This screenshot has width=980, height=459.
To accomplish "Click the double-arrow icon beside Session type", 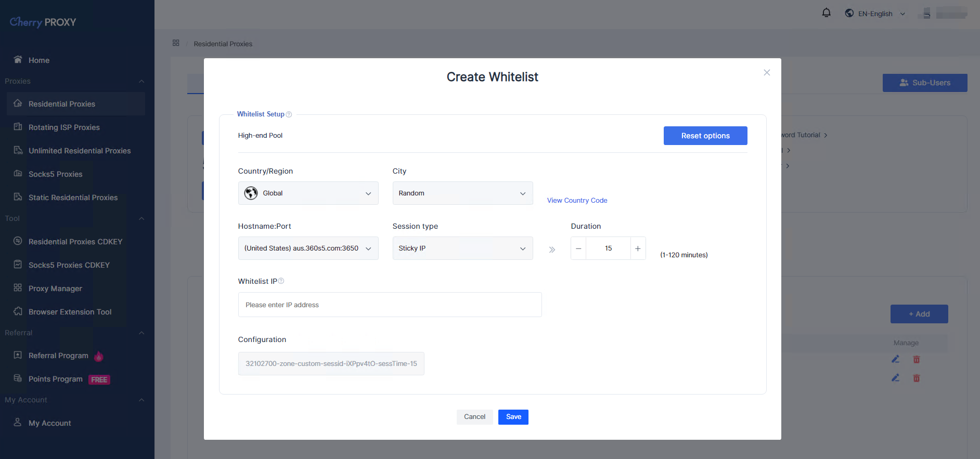I will click(x=552, y=250).
